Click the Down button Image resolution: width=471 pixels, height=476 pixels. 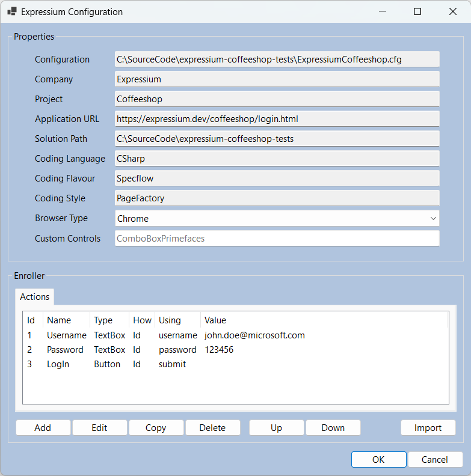[333, 428]
